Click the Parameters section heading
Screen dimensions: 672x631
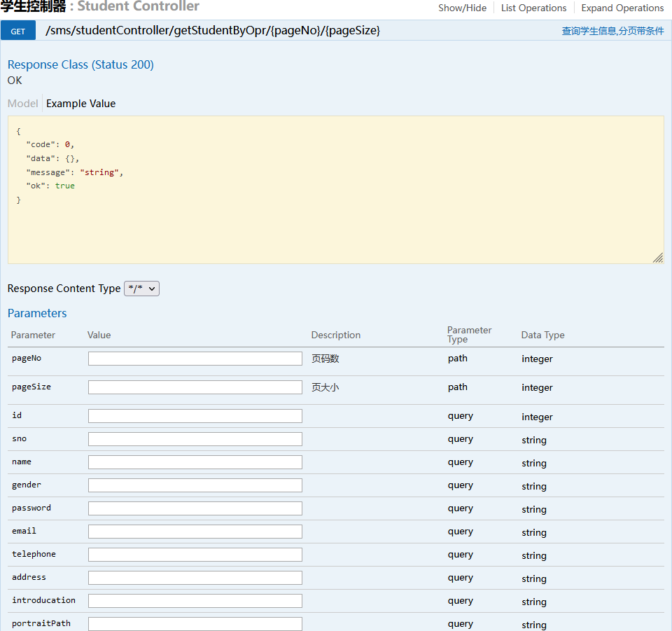pos(37,313)
